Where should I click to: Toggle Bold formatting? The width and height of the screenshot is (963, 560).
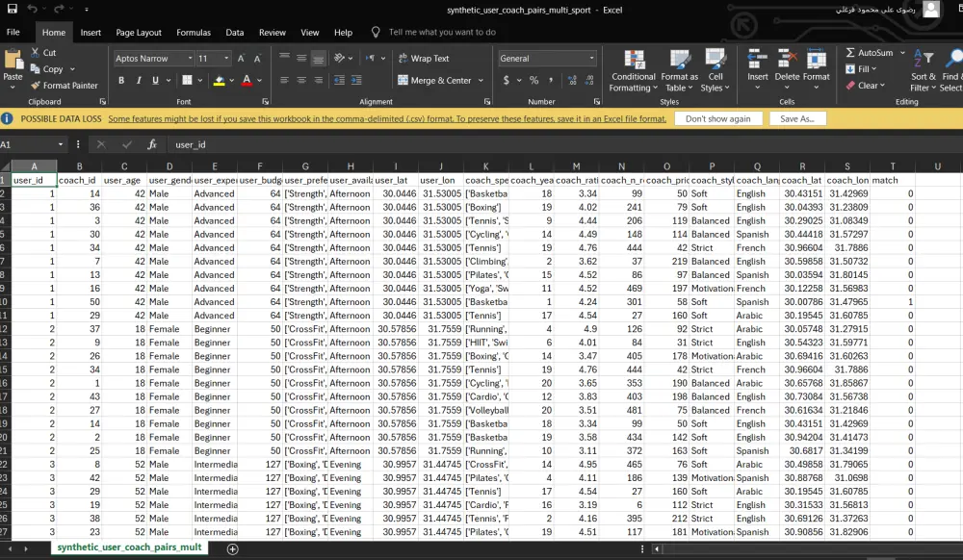121,80
